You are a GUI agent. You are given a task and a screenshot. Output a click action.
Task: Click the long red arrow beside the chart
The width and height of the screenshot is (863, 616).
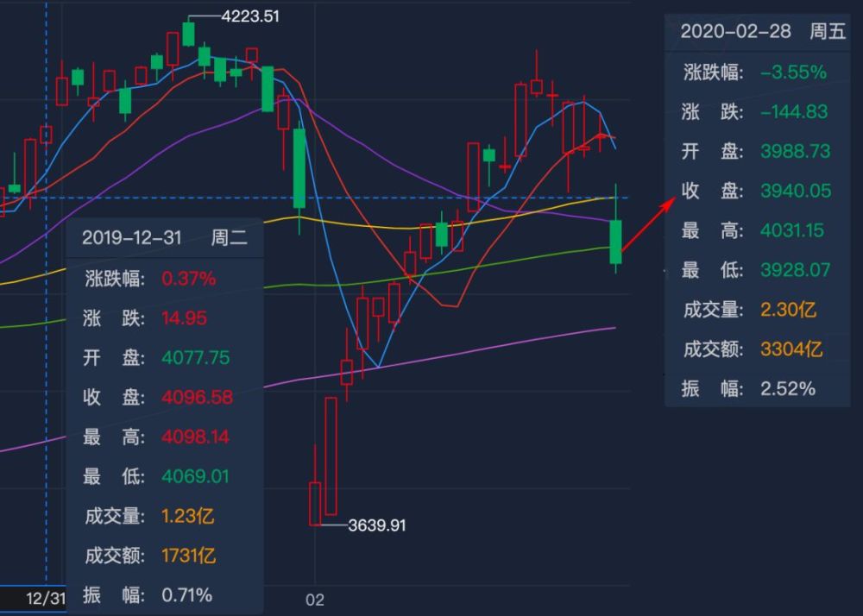click(647, 225)
